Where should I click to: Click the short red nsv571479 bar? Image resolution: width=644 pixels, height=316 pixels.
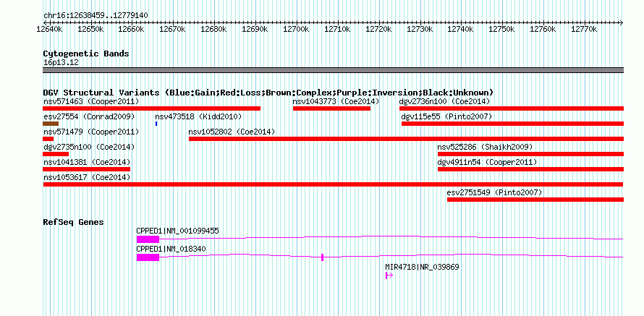pos(48,139)
